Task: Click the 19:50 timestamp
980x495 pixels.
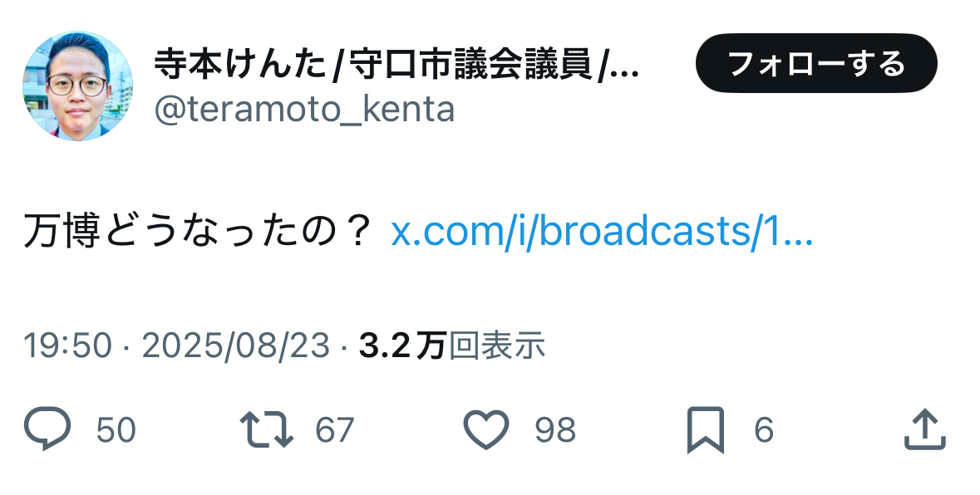Action: click(x=67, y=346)
